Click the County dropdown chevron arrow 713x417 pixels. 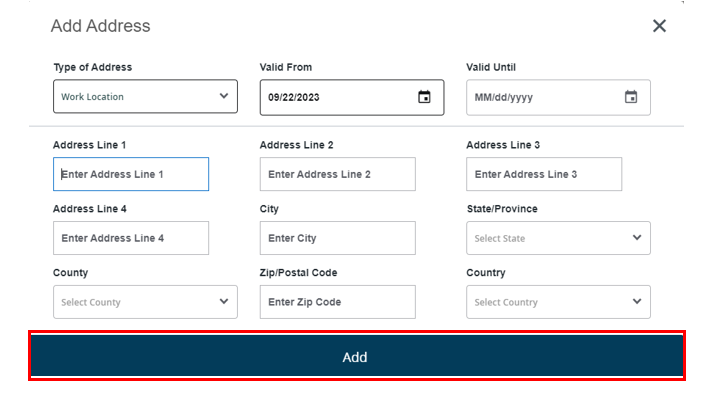(224, 302)
